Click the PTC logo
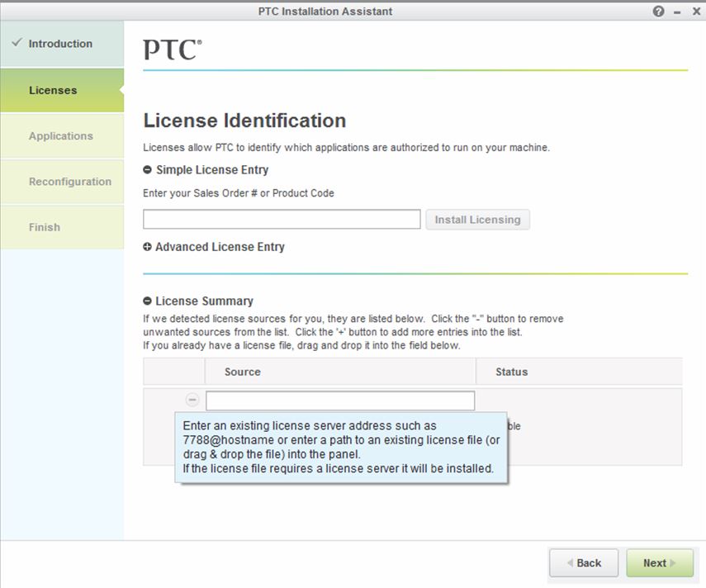Screen dimensions: 706x588 (x=173, y=49)
